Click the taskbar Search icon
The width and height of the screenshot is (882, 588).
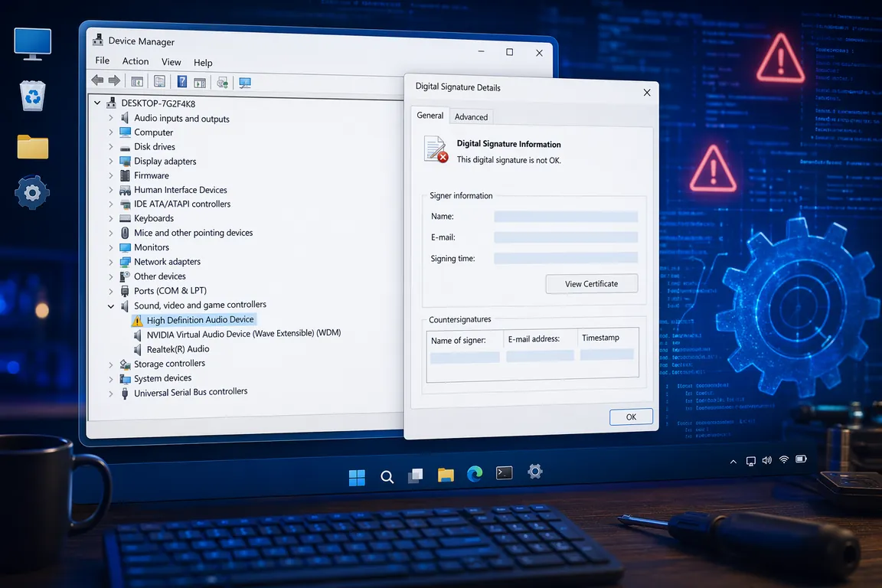pos(387,477)
